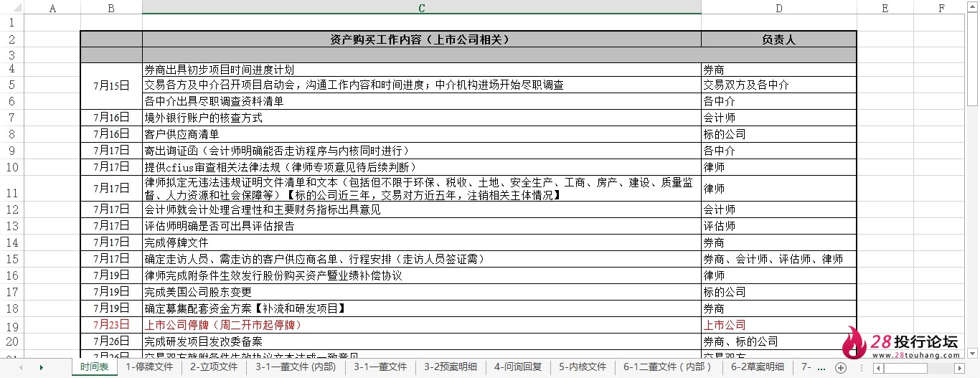Select cell 各中介出具尽职调查资料清单

pyautogui.click(x=422, y=101)
